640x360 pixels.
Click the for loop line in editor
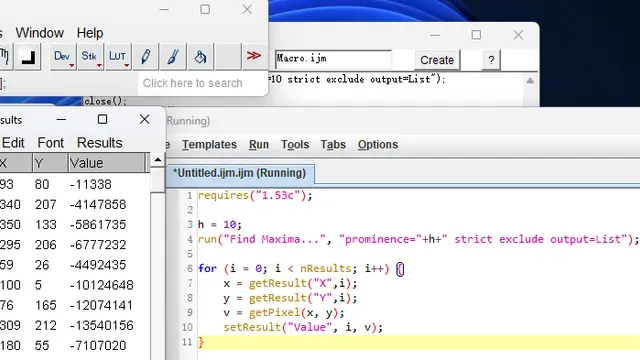301,269
